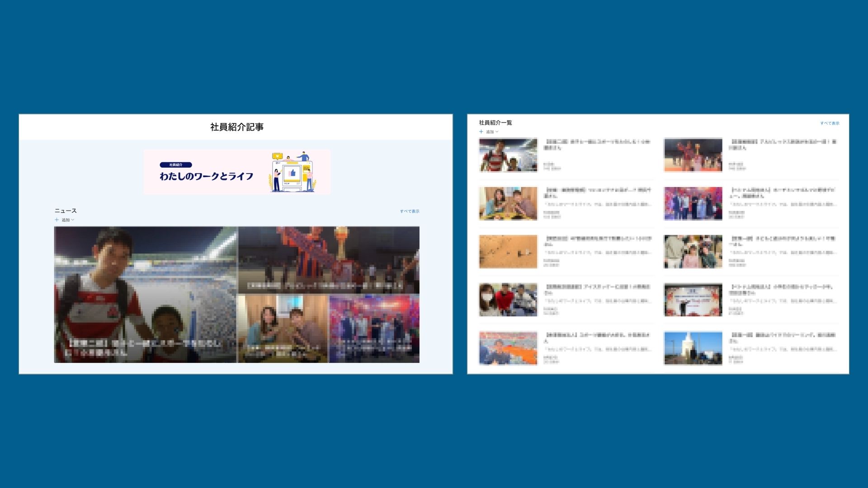Open list thumbnail with person wearing mask
868x488 pixels.
(x=508, y=300)
